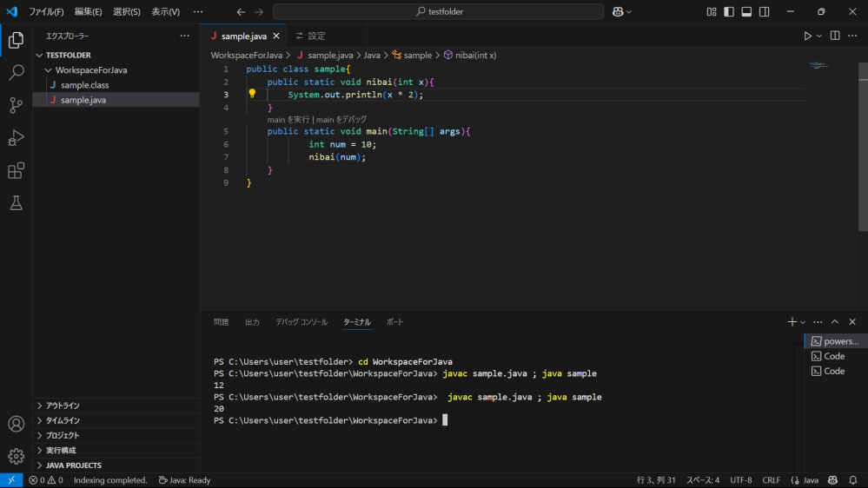Open the Extensions view

click(x=16, y=170)
